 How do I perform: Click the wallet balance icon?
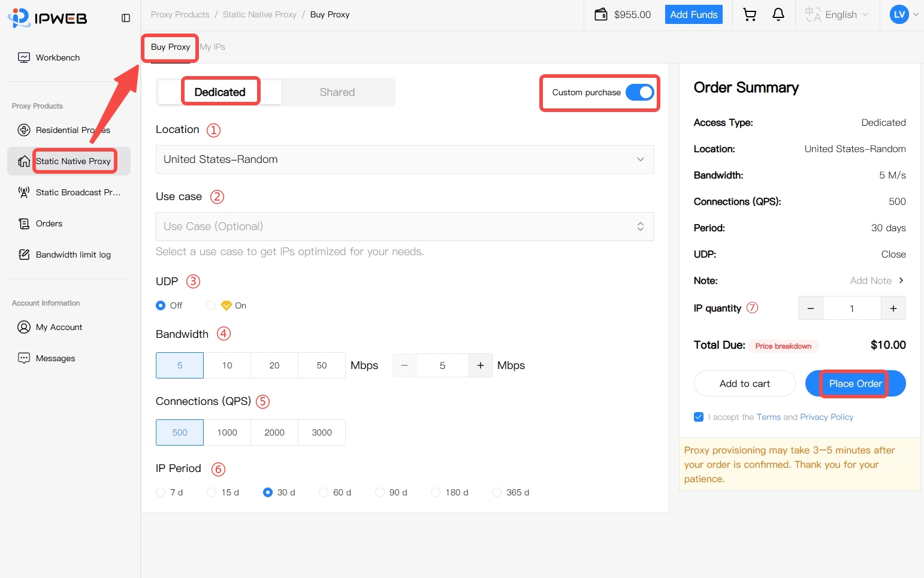pos(601,14)
